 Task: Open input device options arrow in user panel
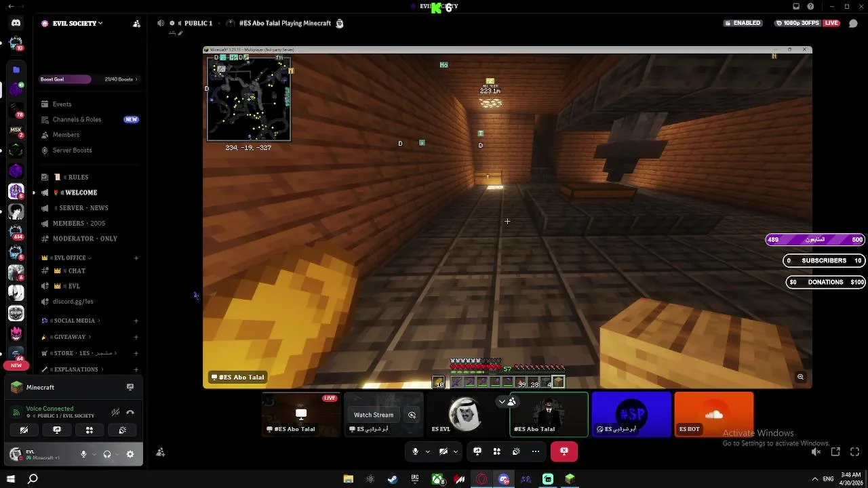pyautogui.click(x=94, y=454)
